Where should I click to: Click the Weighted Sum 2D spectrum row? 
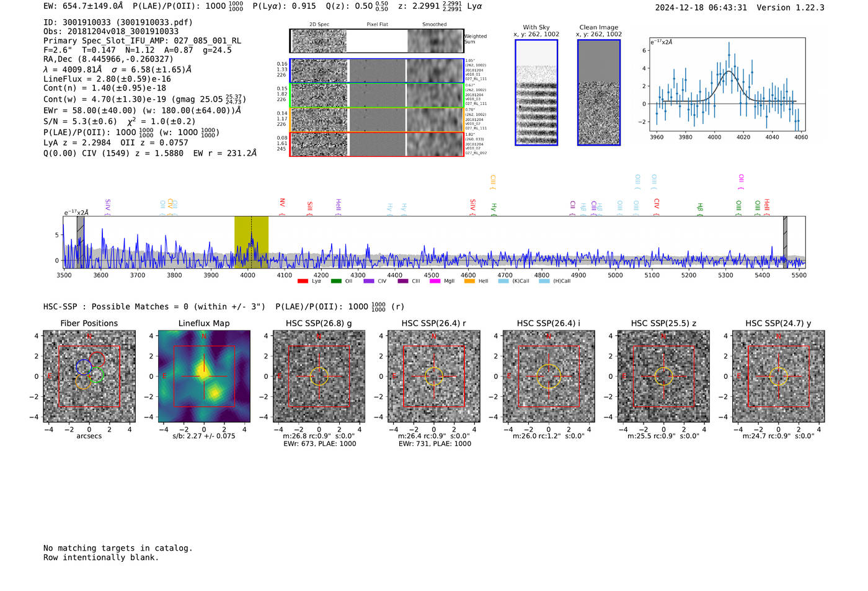(x=377, y=41)
